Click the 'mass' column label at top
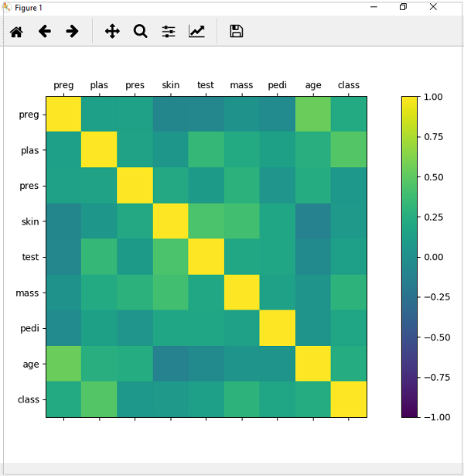464x476 pixels. click(x=241, y=84)
